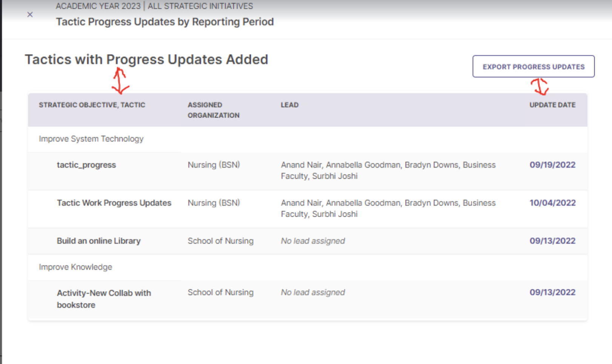
Task: Click the lead names in the tactic_progress row
Action: pos(388,171)
